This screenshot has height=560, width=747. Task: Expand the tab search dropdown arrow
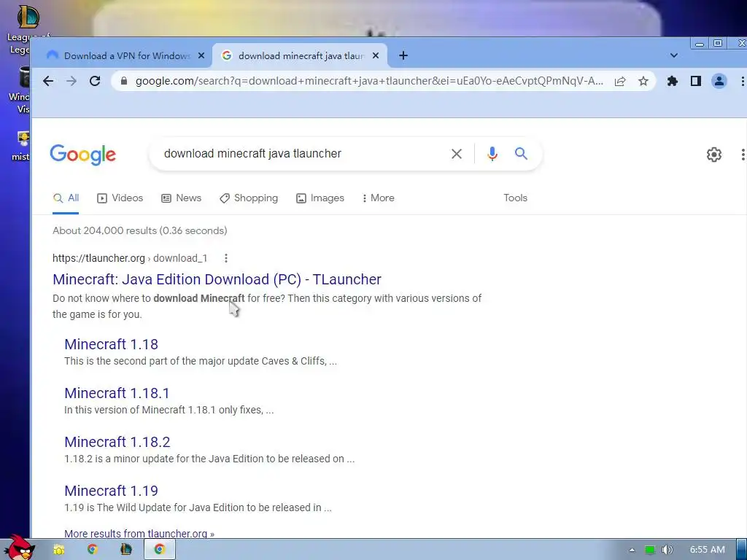[673, 55]
